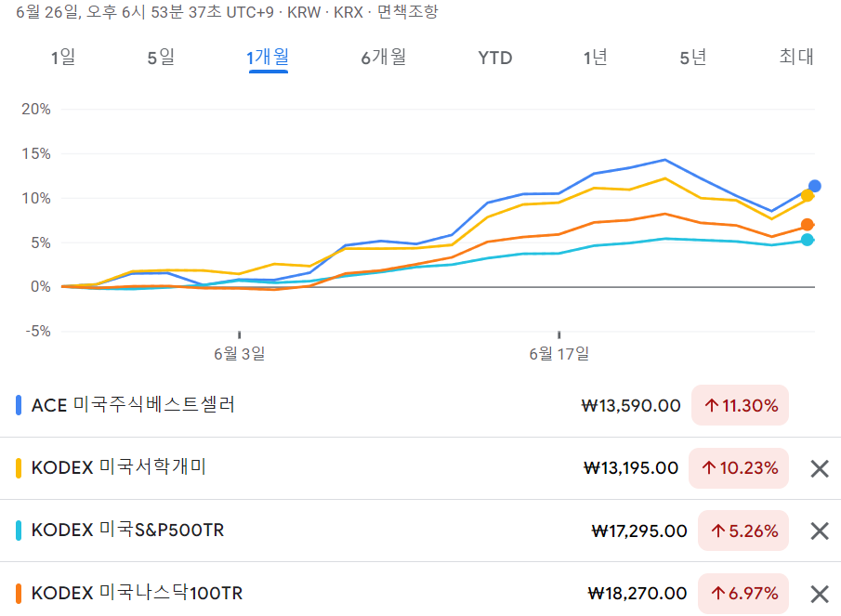The image size is (841, 616).
Task: Click the 6.97% change badge
Action: (743, 594)
